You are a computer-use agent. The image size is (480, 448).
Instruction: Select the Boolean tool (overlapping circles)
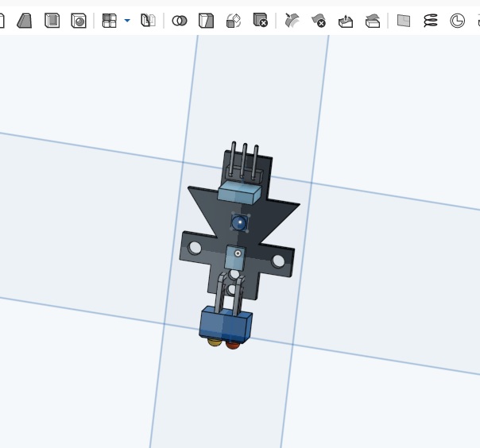tap(180, 21)
